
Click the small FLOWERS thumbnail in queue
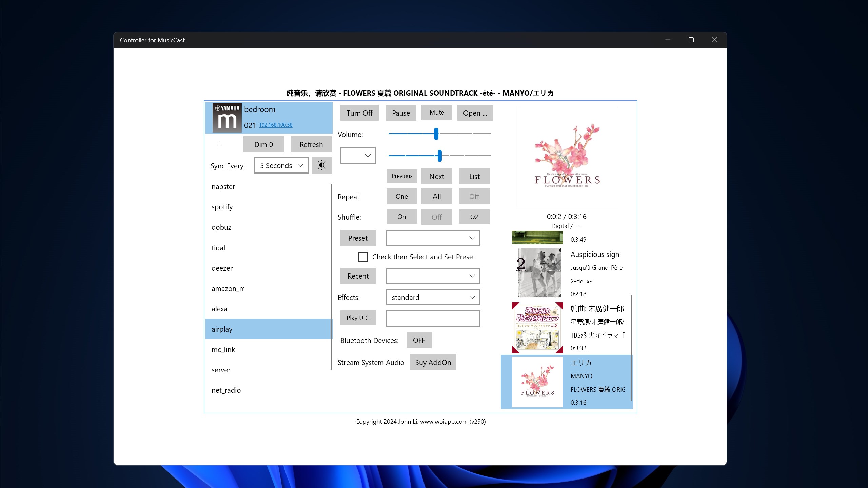click(x=537, y=382)
